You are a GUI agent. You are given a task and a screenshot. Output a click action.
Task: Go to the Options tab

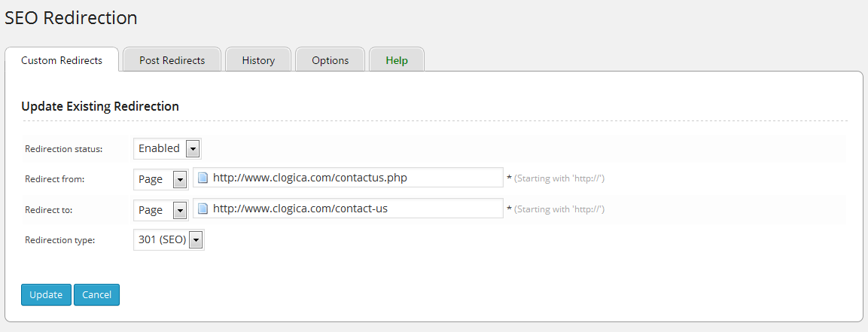point(330,60)
